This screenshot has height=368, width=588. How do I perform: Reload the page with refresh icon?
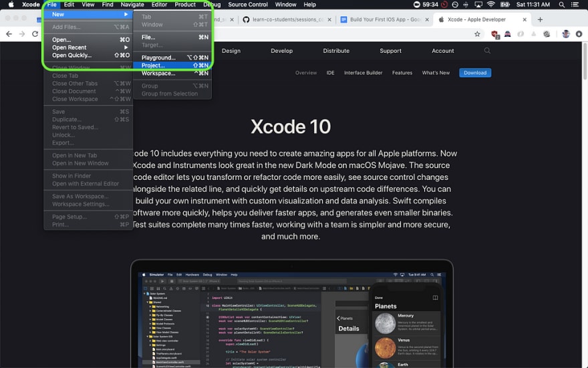[35, 34]
